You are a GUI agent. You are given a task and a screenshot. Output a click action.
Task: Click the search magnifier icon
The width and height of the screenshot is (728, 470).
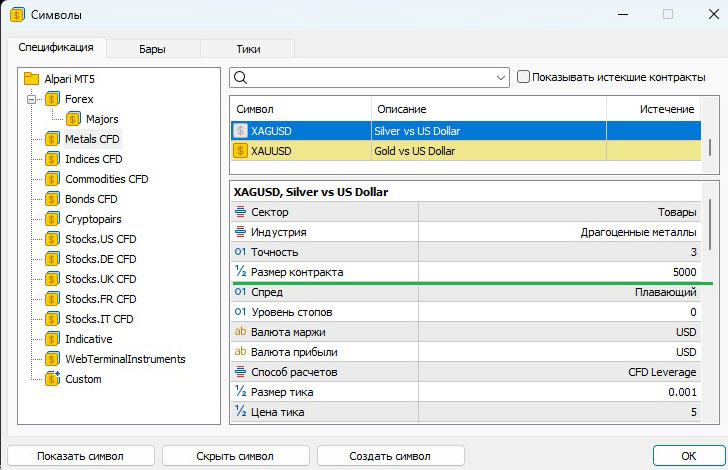coord(241,77)
